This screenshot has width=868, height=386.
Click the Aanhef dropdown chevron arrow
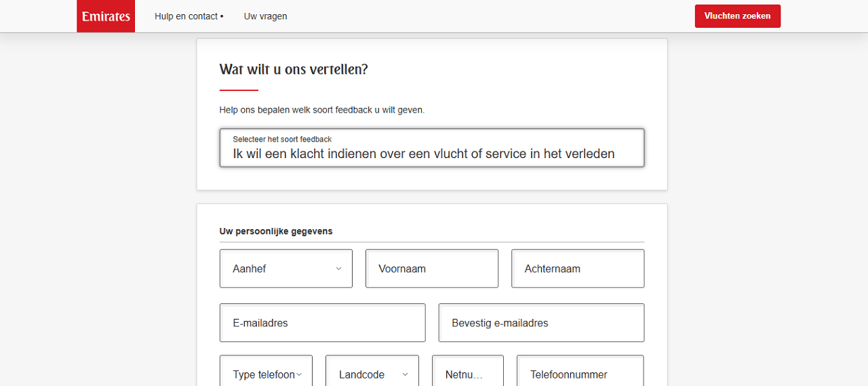(x=338, y=269)
